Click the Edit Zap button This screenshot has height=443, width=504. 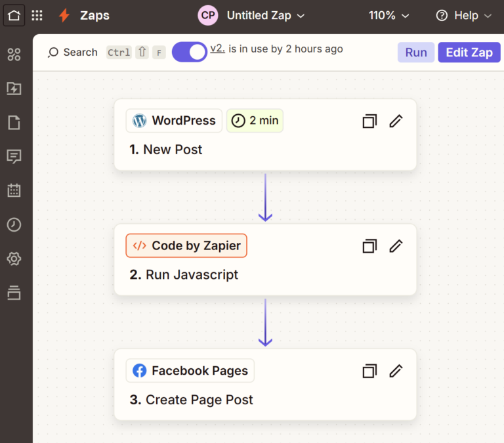469,53
